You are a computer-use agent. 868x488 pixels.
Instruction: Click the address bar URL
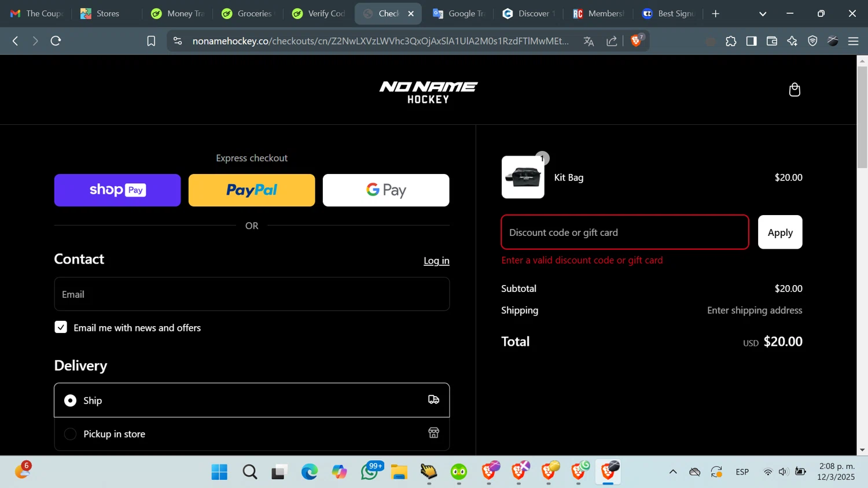tap(380, 41)
